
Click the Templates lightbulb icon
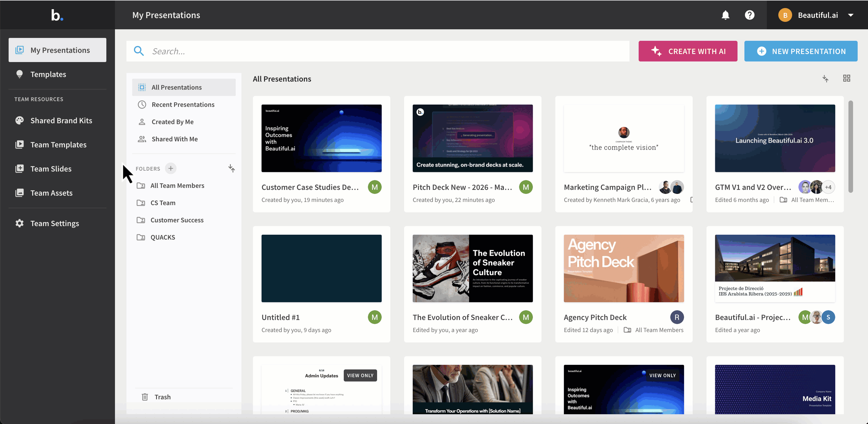click(x=20, y=74)
